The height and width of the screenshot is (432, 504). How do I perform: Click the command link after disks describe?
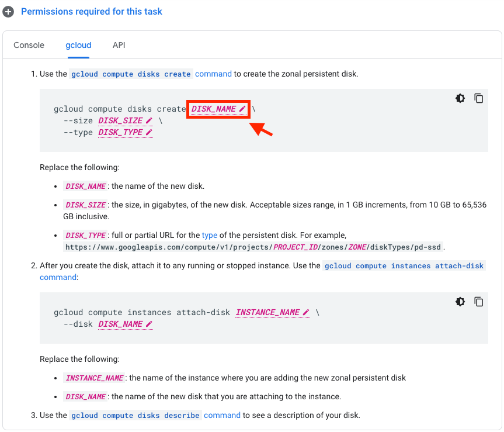[222, 415]
